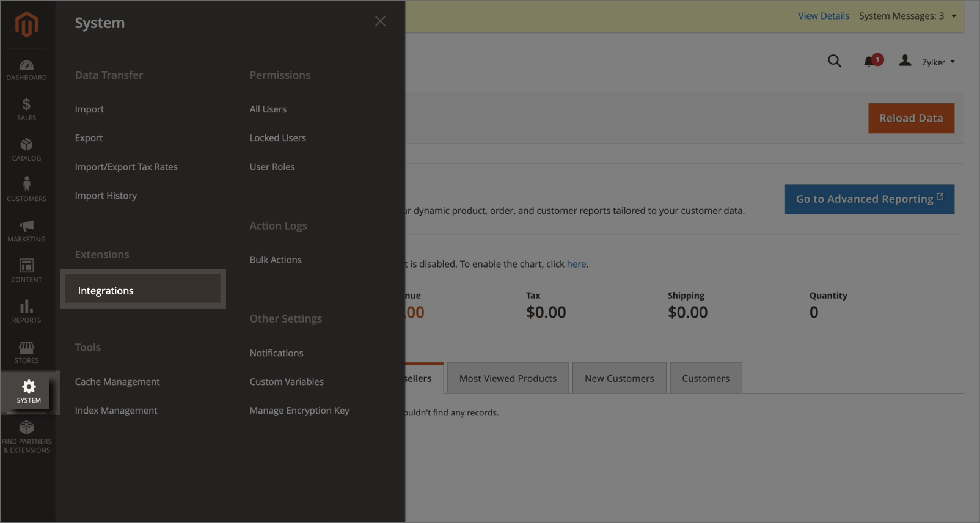Screen dimensions: 980x523
Task: Open the Dashboard sidebar icon
Action: (26, 70)
